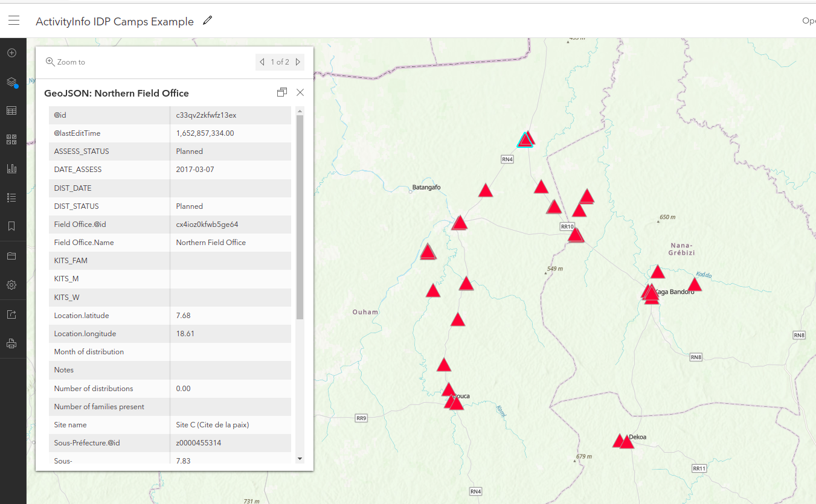Screen dimensions: 816x504
Task: Open the hamburger main menu
Action: pos(14,21)
